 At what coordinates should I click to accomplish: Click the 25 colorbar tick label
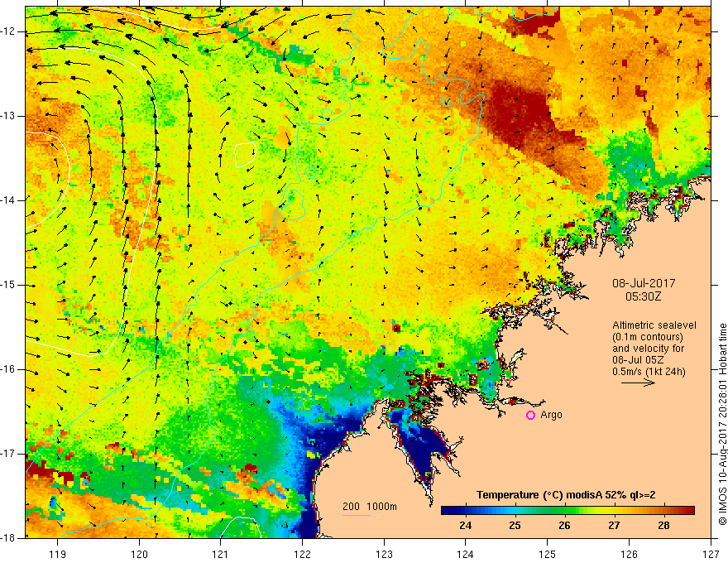(515, 526)
